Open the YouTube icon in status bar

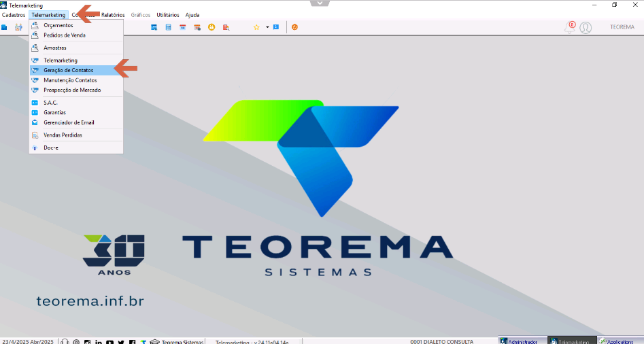109,341
